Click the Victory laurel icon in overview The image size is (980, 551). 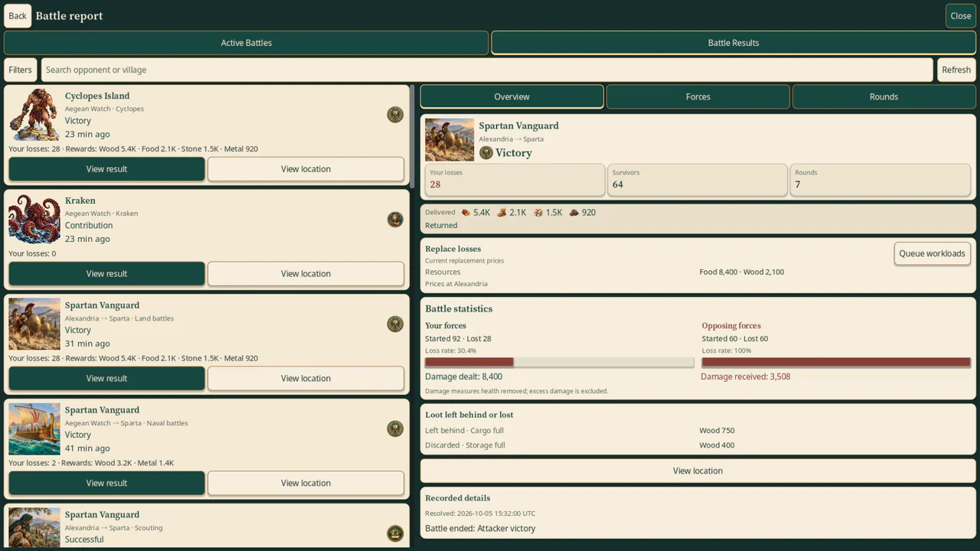486,152
